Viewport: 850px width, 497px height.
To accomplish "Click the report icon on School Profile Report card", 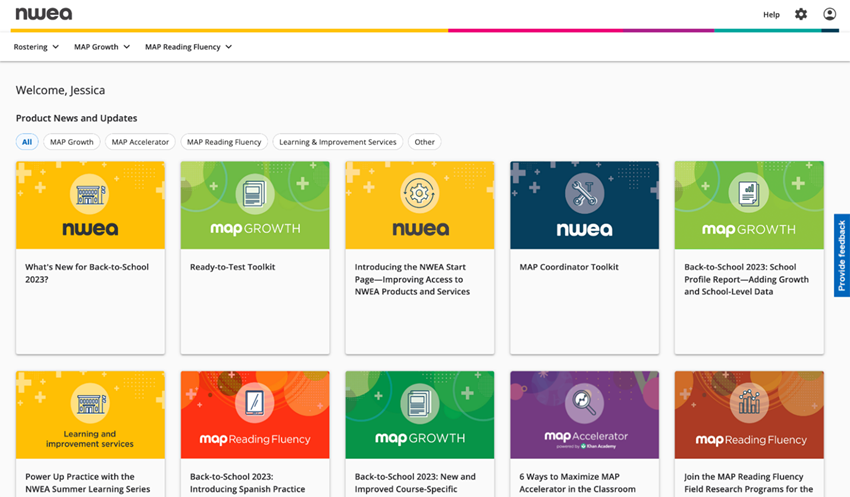I will pyautogui.click(x=749, y=192).
